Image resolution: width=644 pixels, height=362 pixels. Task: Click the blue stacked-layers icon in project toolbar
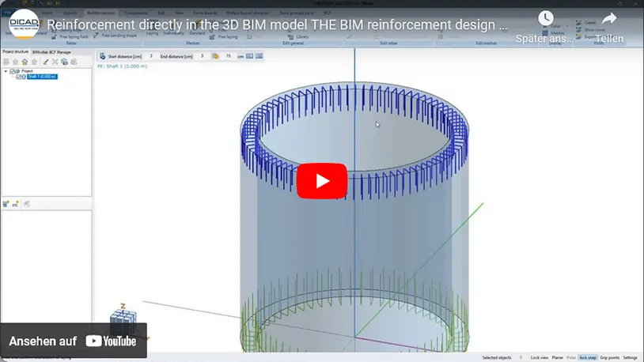64,62
